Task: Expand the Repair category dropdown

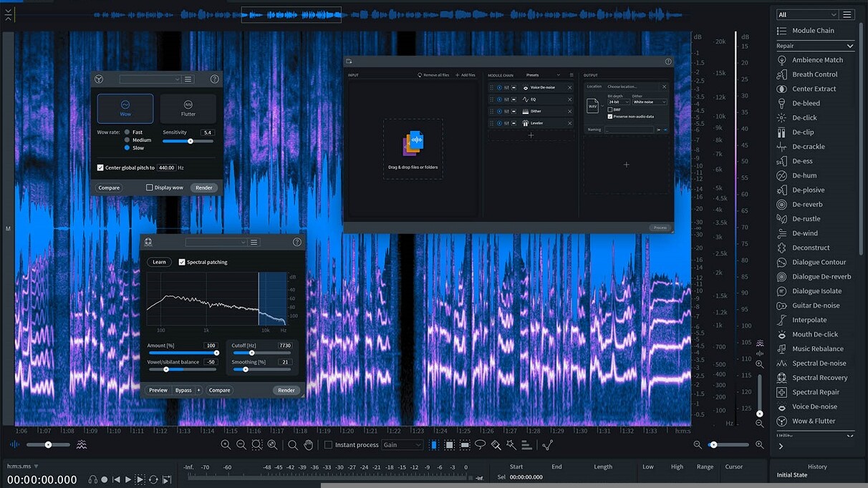Action: tap(816, 46)
